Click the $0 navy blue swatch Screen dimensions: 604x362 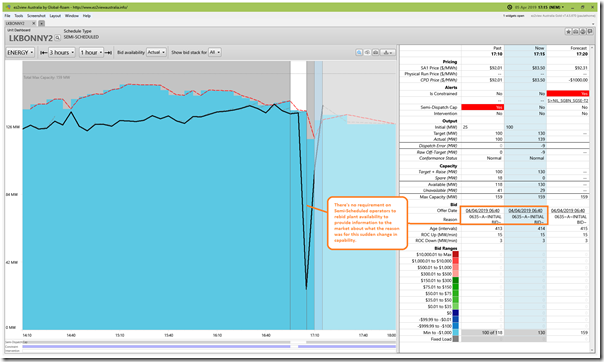[455, 313]
